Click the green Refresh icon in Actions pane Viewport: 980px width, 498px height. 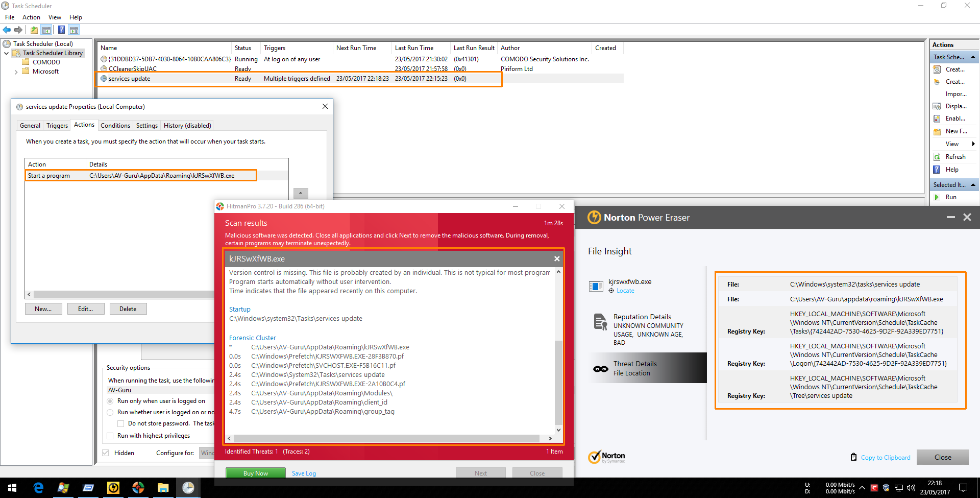click(937, 157)
